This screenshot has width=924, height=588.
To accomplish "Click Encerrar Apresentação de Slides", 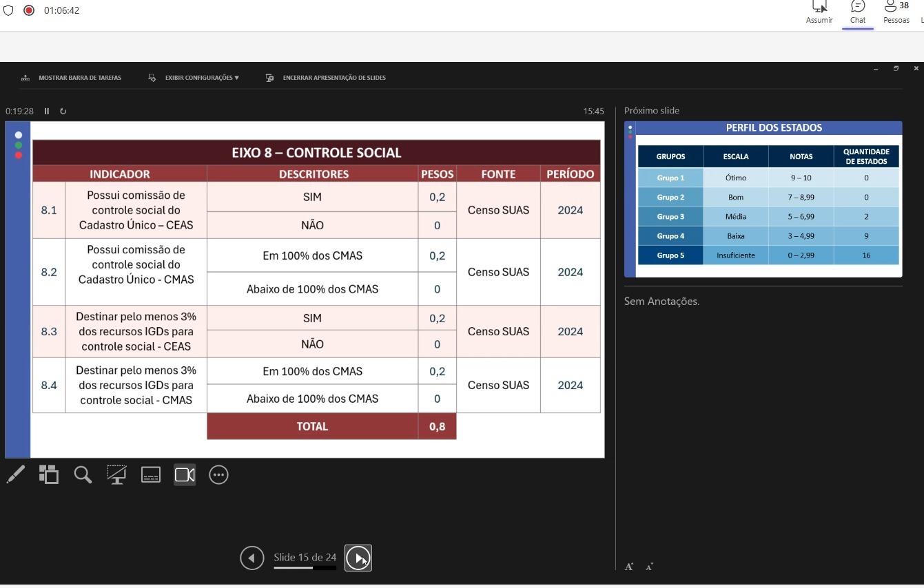I will 326,78.
